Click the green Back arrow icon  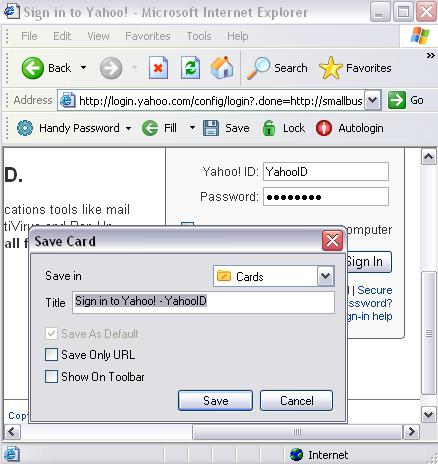[32, 68]
